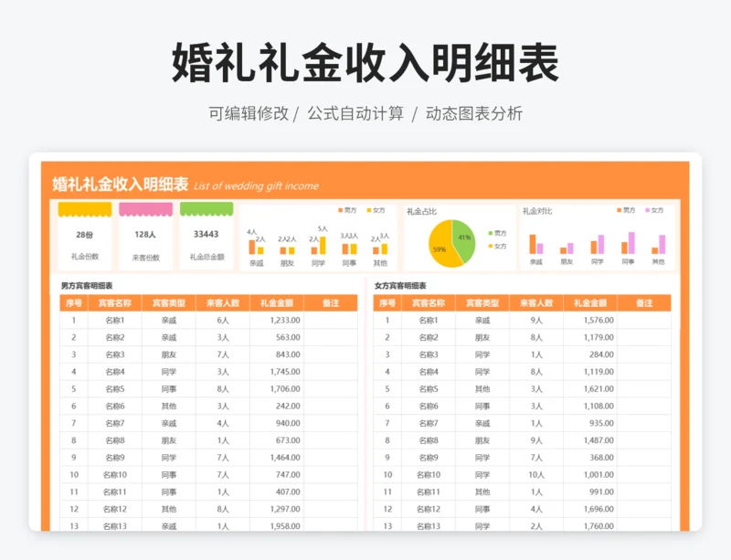Click 女方 pink legend swatch in 礼金对比 chart
This screenshot has width=731, height=560.
point(648,210)
